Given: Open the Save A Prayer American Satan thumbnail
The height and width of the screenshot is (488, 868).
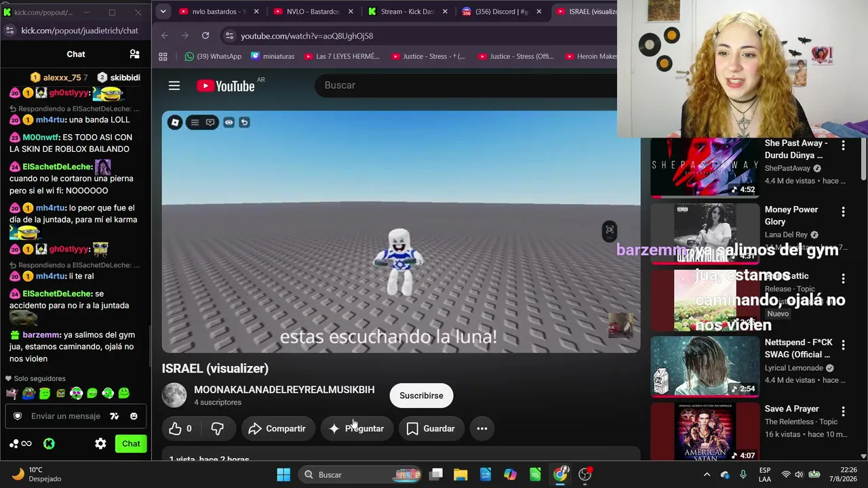Looking at the screenshot, I should coord(705,432).
